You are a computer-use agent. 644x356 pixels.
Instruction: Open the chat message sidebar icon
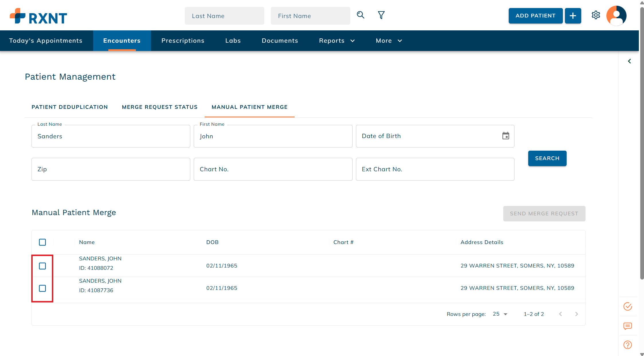coord(627,326)
